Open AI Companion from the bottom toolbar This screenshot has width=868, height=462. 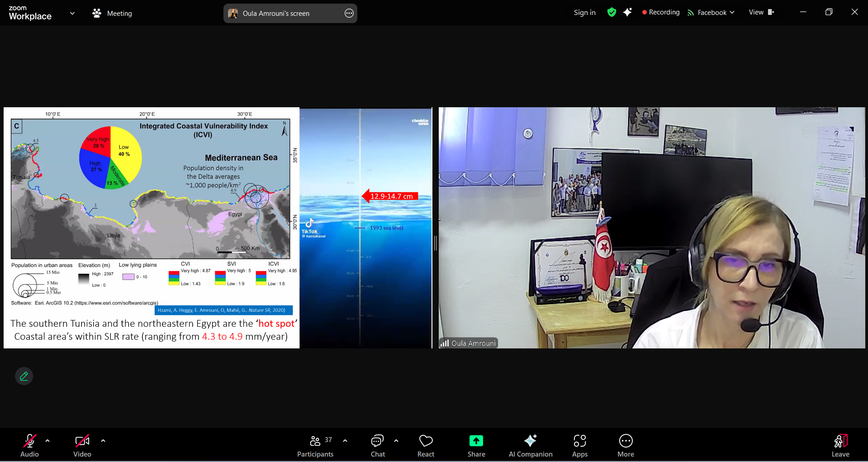tap(530, 446)
